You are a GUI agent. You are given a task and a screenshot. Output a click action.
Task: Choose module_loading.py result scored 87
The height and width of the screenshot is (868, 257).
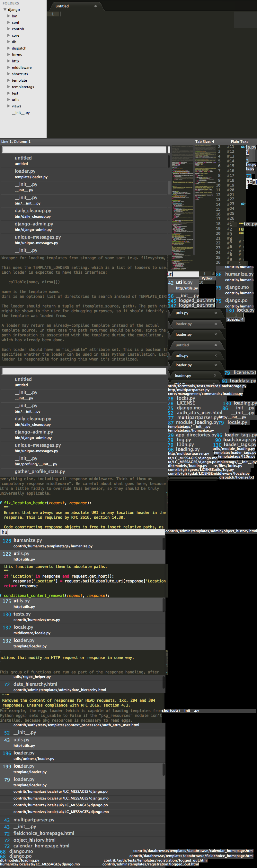[193, 423]
